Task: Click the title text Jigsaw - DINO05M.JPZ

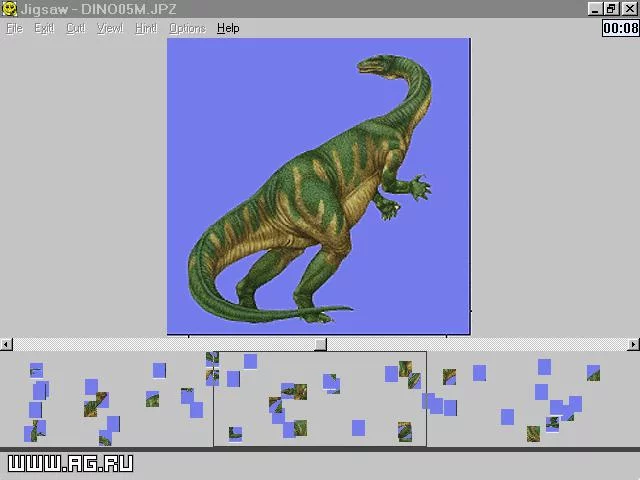Action: pyautogui.click(x=98, y=9)
